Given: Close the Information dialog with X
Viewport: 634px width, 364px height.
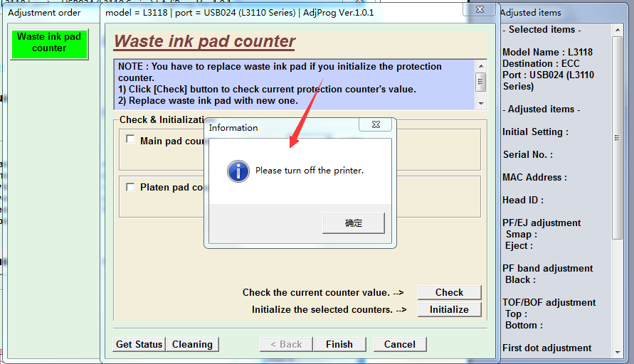Looking at the screenshot, I should pos(376,124).
